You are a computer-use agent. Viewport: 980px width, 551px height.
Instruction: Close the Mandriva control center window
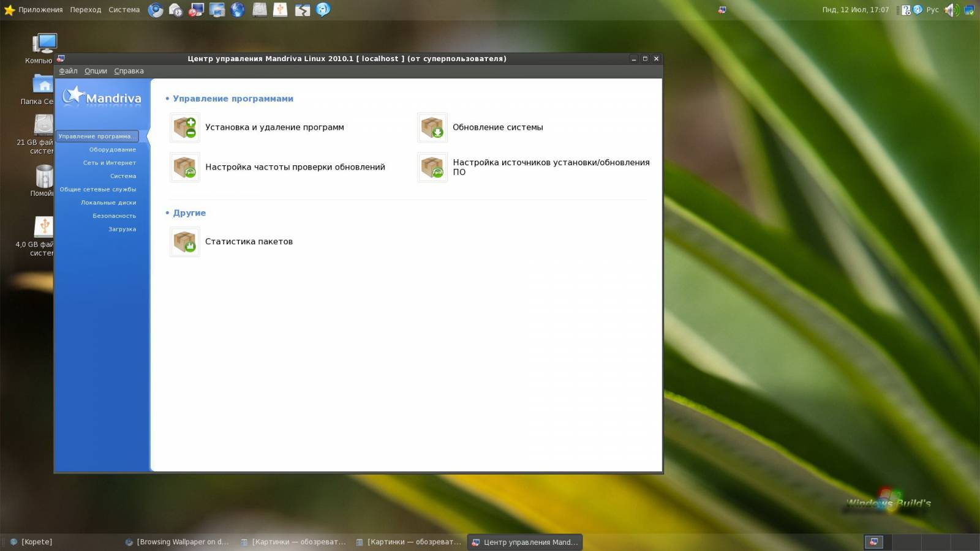point(656,59)
